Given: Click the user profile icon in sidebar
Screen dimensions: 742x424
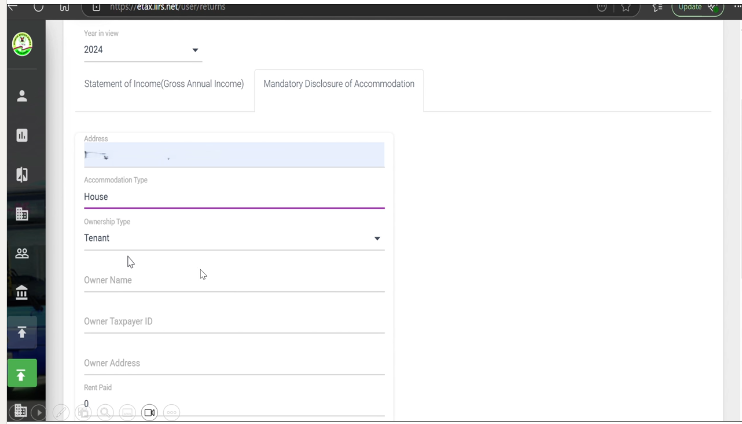Looking at the screenshot, I should 22,97.
